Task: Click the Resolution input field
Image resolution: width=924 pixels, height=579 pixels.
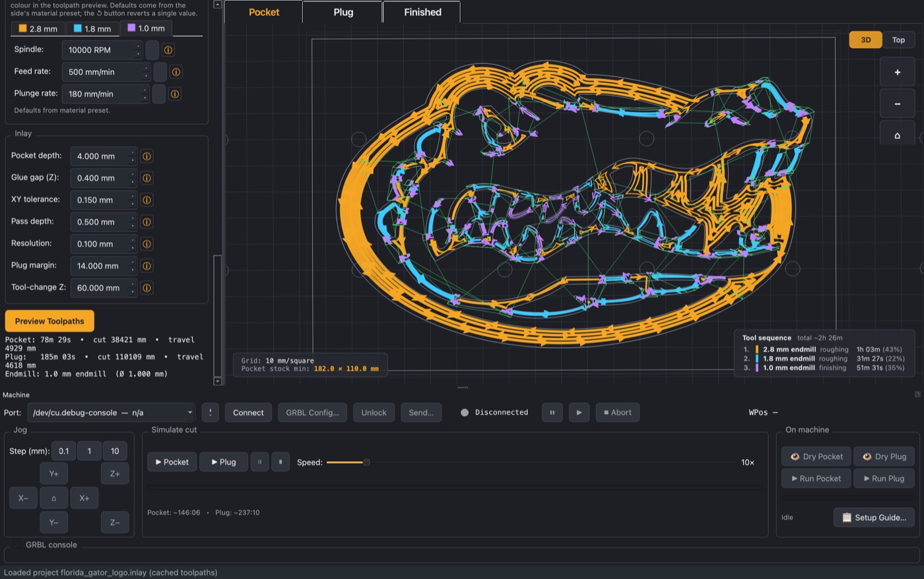Action: (x=104, y=244)
